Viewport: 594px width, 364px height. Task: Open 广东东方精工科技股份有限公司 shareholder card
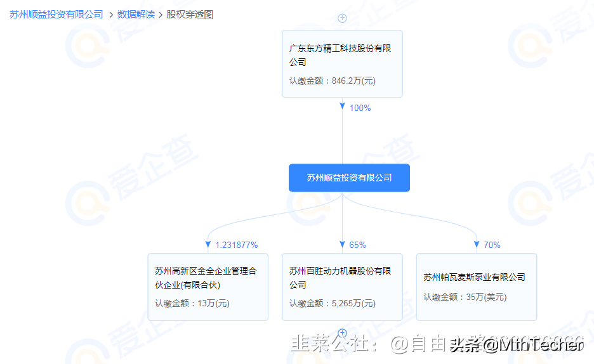coord(342,64)
